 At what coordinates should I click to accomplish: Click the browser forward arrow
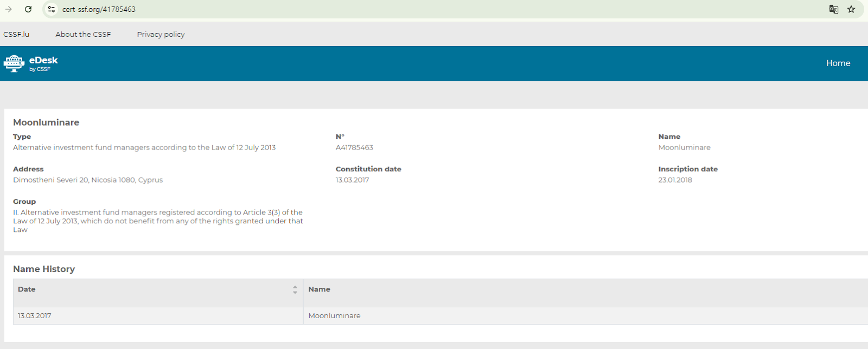pos(9,9)
